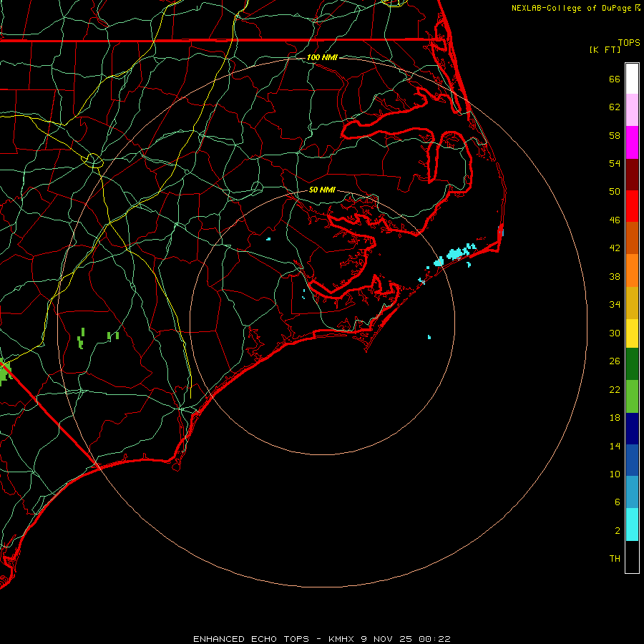Click the cyan 2 kft legend swatch

click(x=632, y=525)
